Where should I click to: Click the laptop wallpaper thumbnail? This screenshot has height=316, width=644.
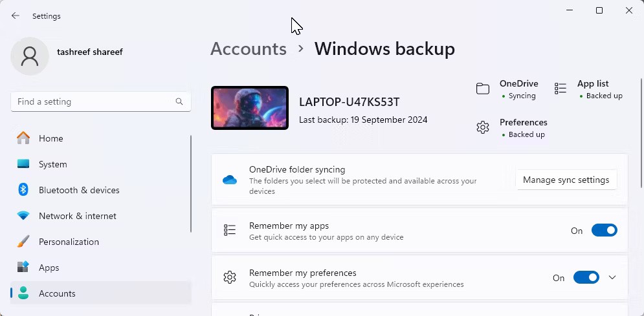(250, 108)
